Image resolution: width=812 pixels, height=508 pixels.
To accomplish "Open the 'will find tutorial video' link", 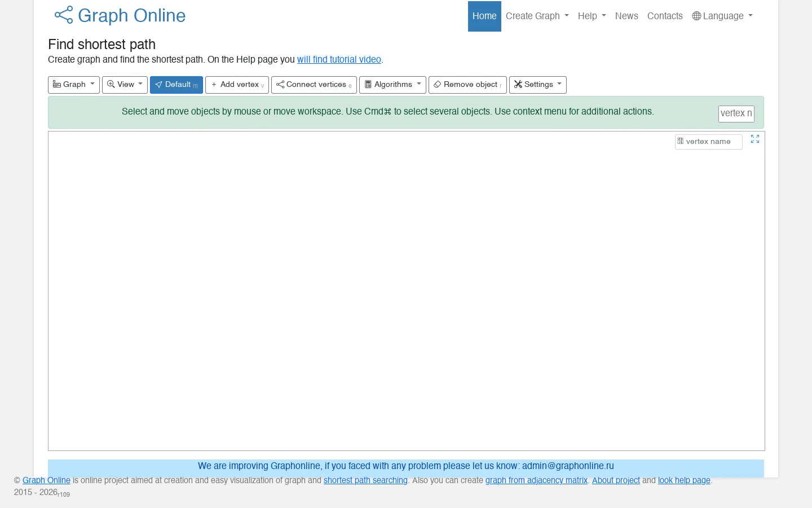I will [339, 59].
